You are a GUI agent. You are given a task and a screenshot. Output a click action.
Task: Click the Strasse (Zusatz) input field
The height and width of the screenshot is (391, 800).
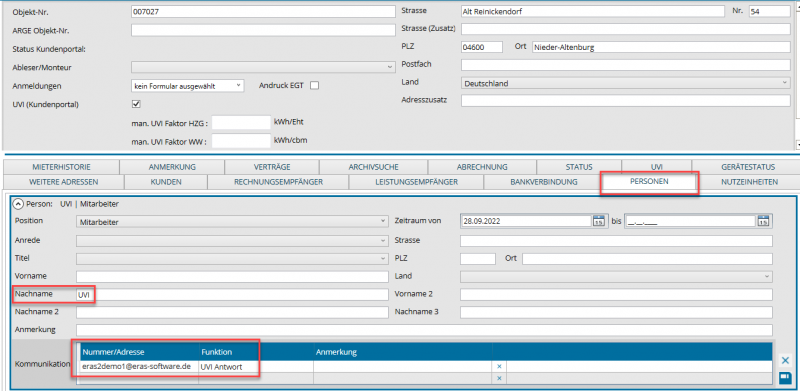[626, 29]
